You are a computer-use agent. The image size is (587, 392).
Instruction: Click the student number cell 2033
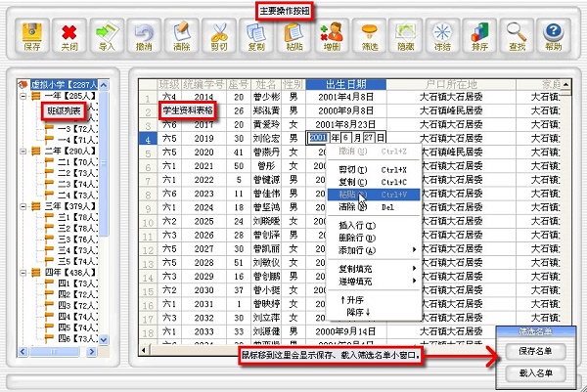click(203, 331)
